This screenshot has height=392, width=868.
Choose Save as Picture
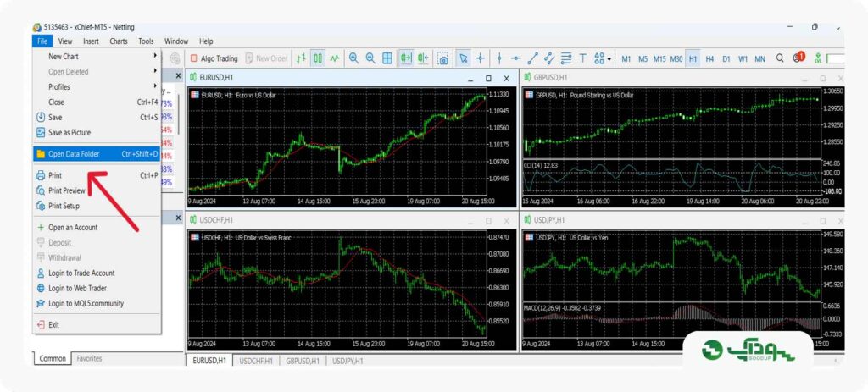coord(97,133)
